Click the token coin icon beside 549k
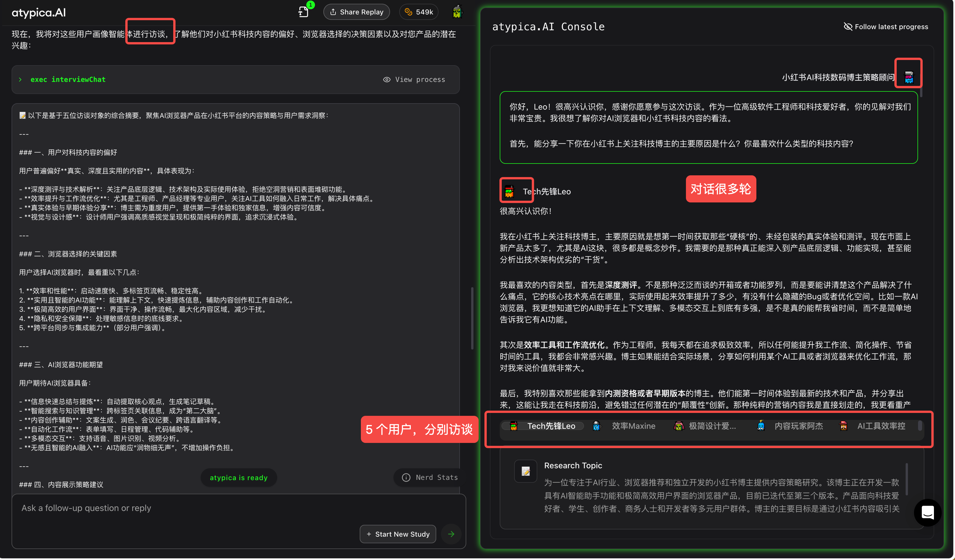Viewport: 955px width, 560px height. click(x=409, y=12)
